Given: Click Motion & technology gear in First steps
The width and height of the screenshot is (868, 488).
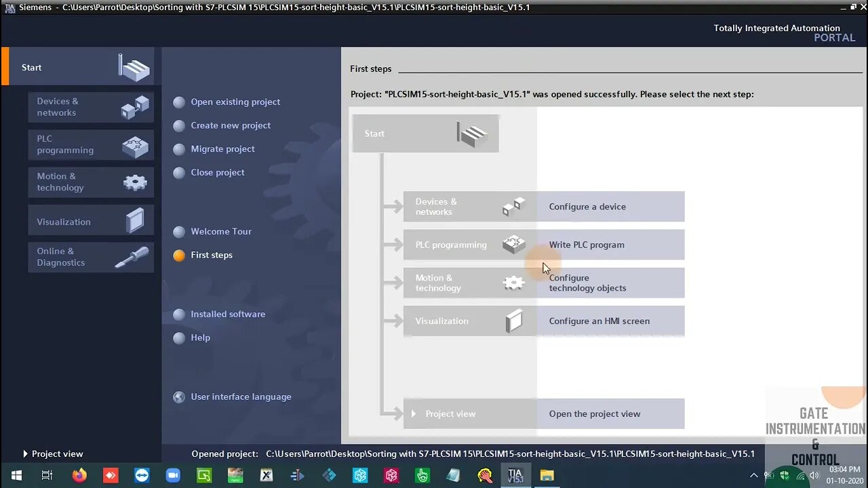Looking at the screenshot, I should [x=514, y=283].
